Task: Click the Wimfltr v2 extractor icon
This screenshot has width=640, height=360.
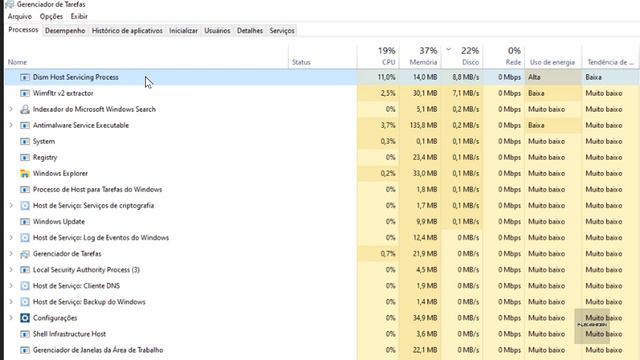Action: (25, 93)
